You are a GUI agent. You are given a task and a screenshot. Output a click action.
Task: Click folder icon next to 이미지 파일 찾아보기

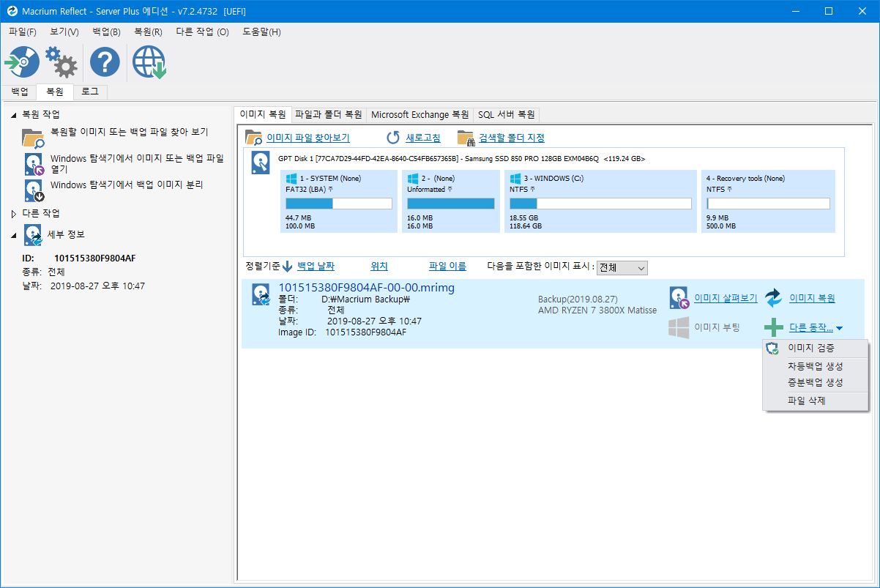(253, 138)
